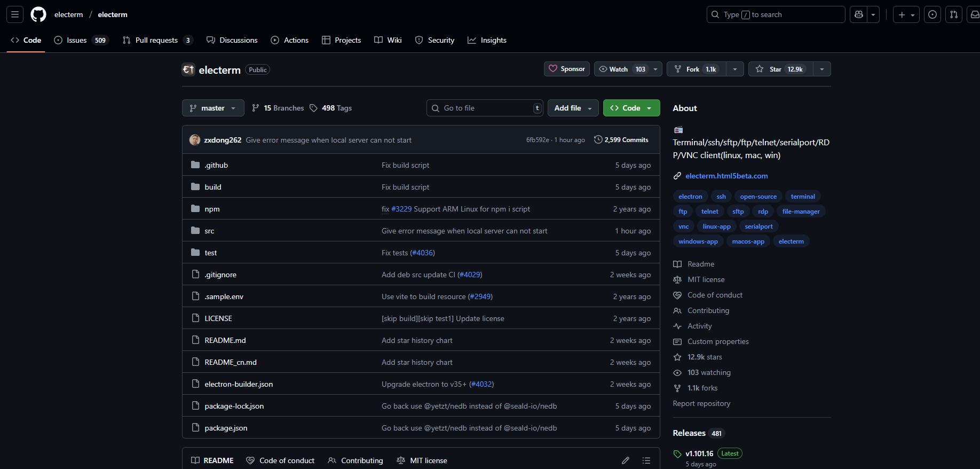The height and width of the screenshot is (469, 980).
Task: Click the build folder icon
Action: (x=195, y=187)
